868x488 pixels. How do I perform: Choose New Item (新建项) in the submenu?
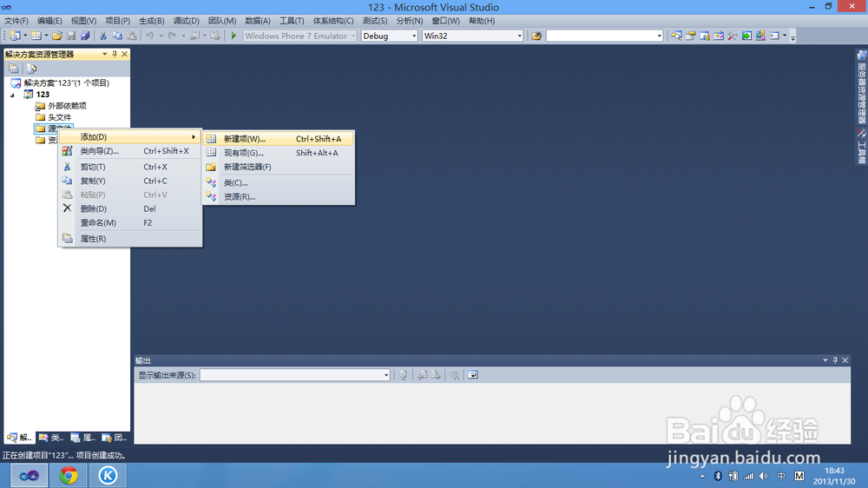coord(279,138)
